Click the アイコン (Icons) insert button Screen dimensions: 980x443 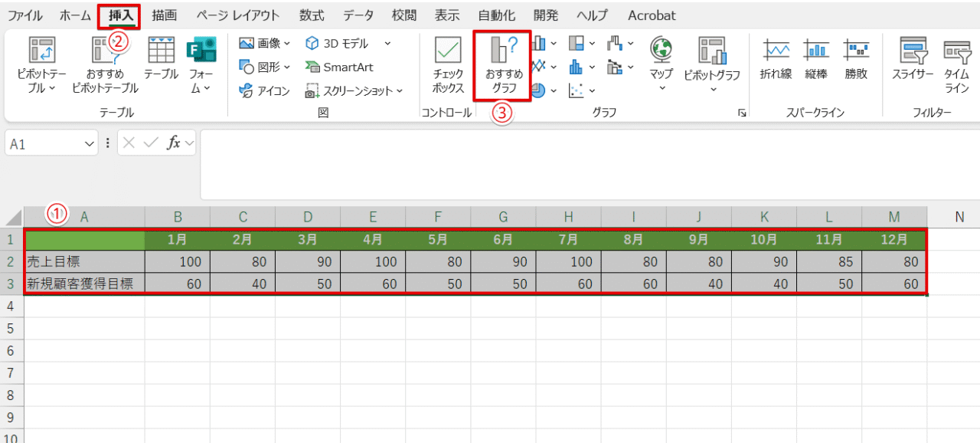[x=265, y=91]
